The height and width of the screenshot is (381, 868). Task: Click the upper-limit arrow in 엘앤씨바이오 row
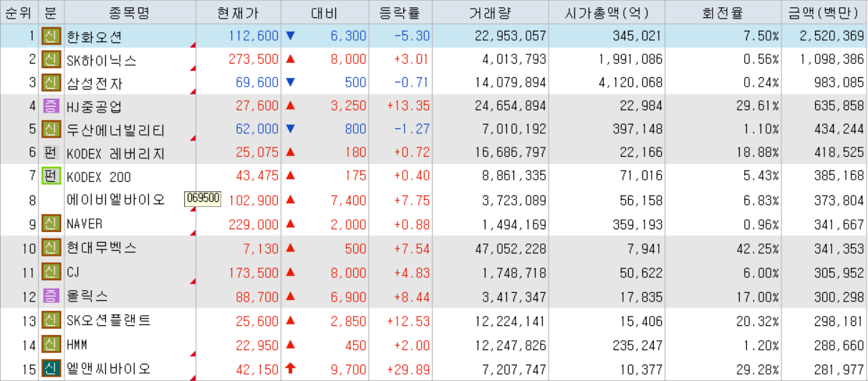click(x=290, y=368)
